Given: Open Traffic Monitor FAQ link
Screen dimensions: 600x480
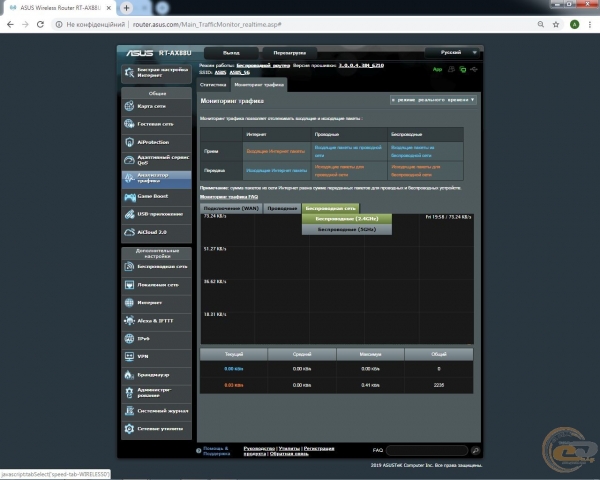Looking at the screenshot, I should (229, 197).
